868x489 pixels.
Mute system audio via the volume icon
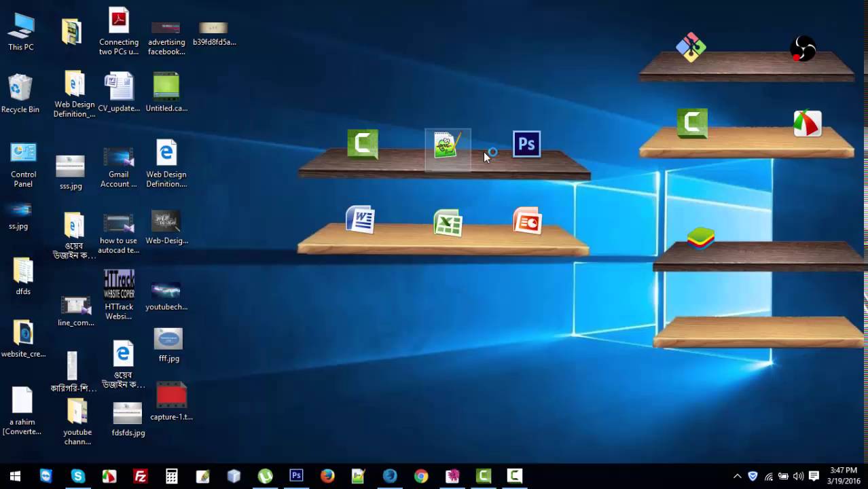point(798,476)
